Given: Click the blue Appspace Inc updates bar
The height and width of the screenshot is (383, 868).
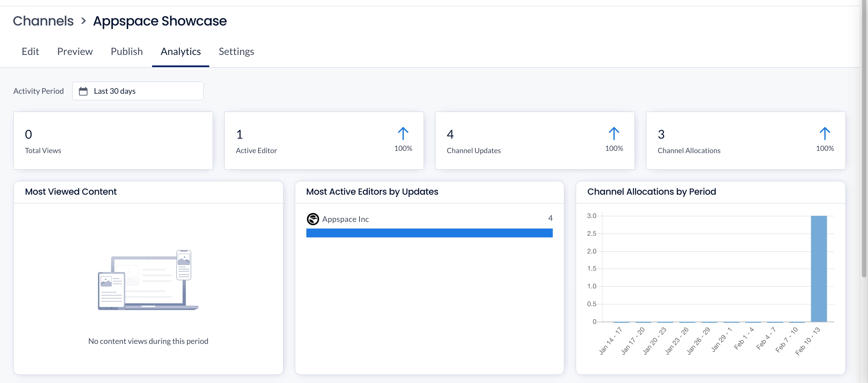Looking at the screenshot, I should point(429,233).
